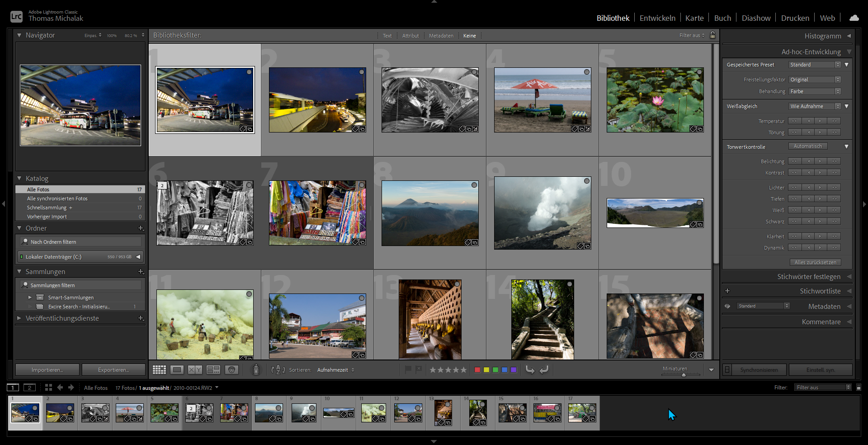
Task: Open Weißabgleich Wie Aufnahme dropdown
Action: click(815, 106)
